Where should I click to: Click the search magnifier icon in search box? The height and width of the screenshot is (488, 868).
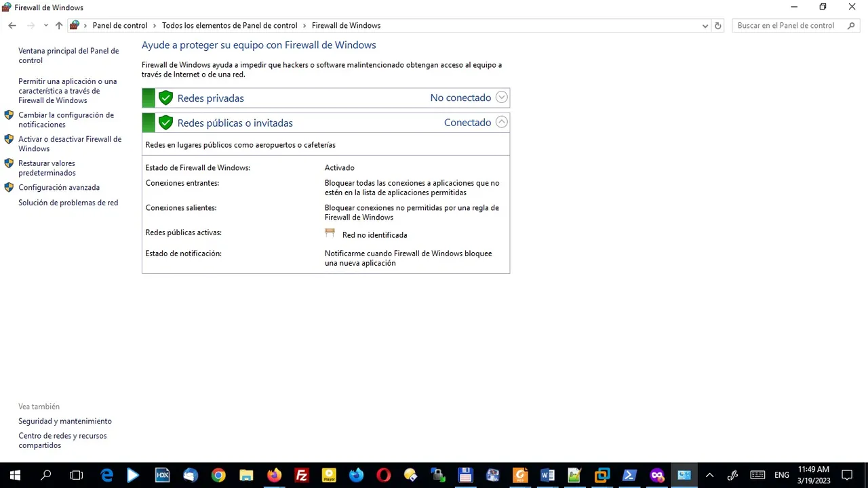coord(852,26)
